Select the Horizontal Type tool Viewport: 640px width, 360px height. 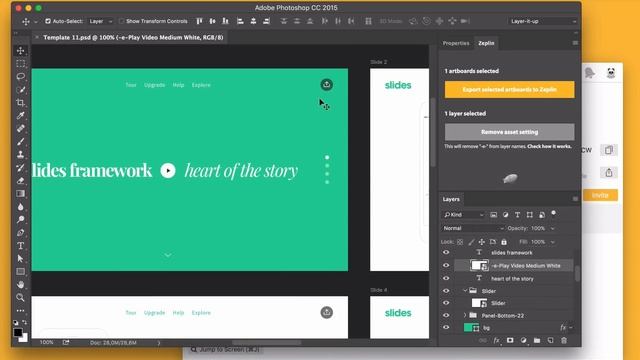pyautogui.click(x=20, y=246)
